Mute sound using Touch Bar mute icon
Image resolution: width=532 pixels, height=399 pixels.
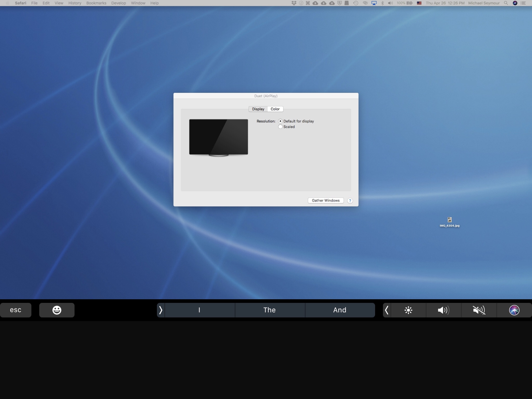coord(479,310)
